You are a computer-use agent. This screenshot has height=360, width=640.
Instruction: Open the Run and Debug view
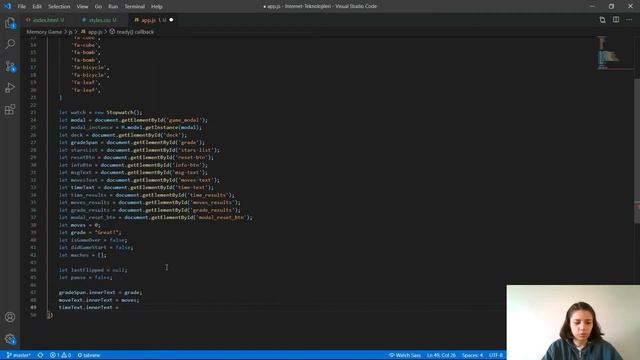(10, 88)
